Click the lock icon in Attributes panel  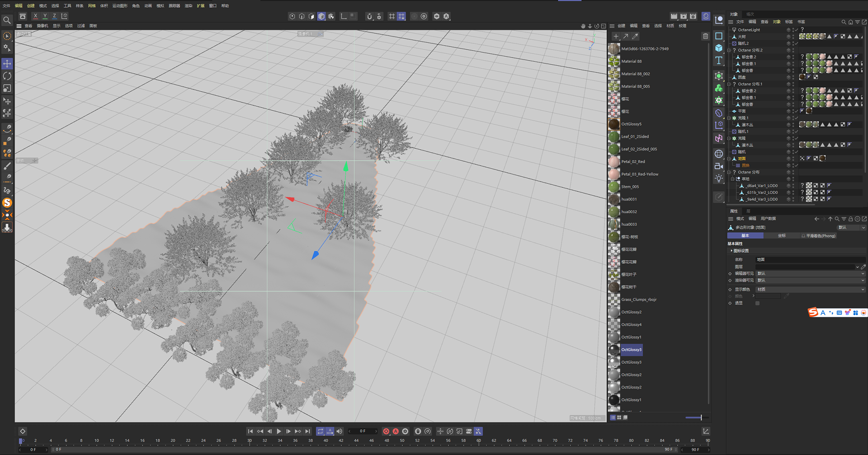click(x=850, y=219)
